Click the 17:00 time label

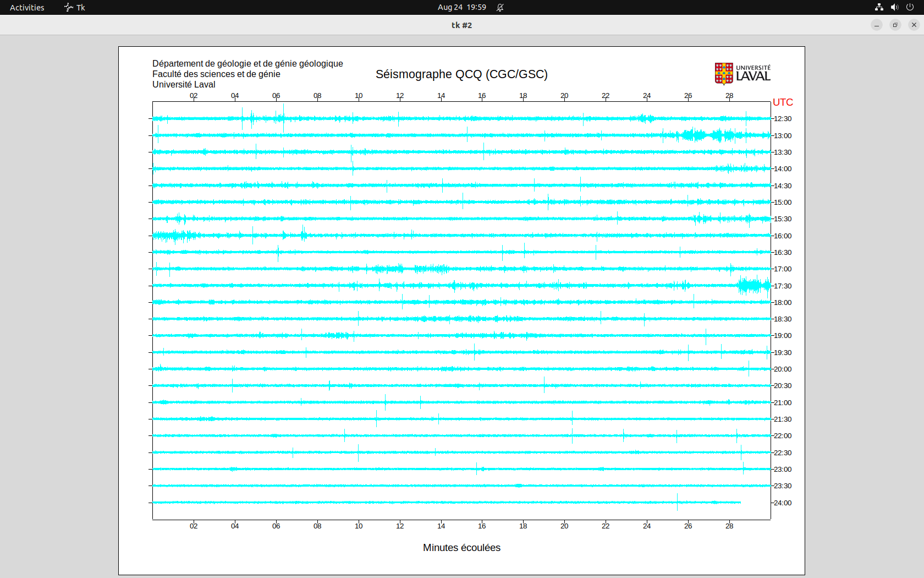pos(783,269)
